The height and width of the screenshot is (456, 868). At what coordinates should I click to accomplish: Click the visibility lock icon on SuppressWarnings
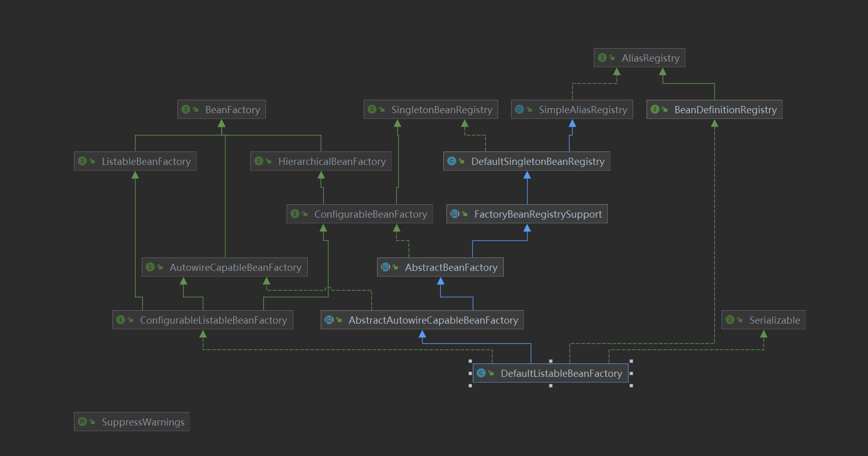[x=92, y=422]
